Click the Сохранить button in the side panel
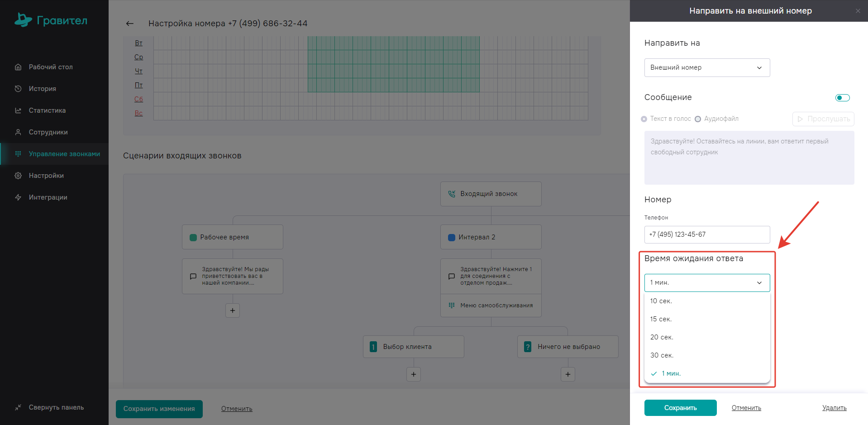Image resolution: width=868 pixels, height=425 pixels. (x=680, y=408)
